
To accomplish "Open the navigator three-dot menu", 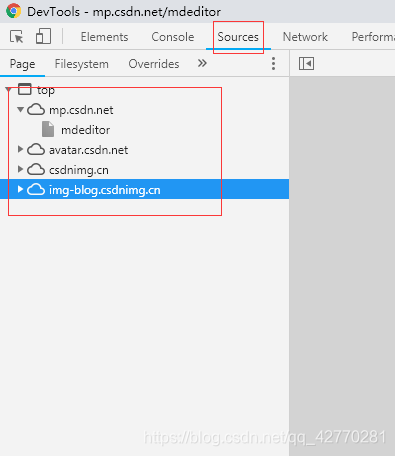I will [x=273, y=63].
